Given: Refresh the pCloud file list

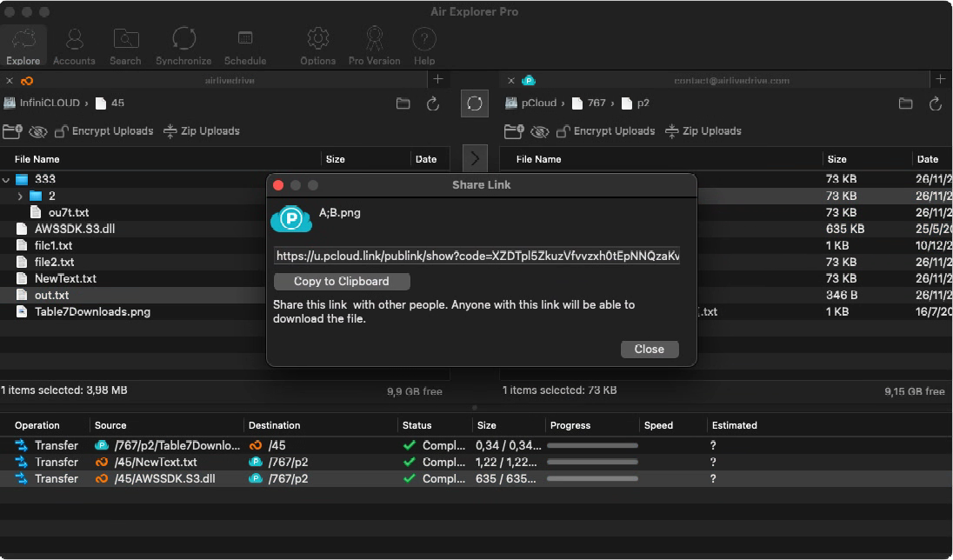Looking at the screenshot, I should [x=936, y=103].
